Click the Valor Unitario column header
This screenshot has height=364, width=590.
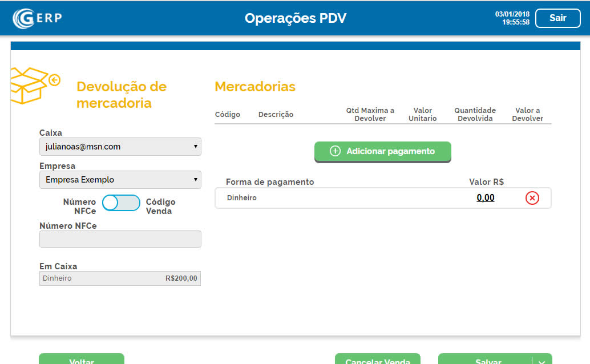(x=422, y=114)
